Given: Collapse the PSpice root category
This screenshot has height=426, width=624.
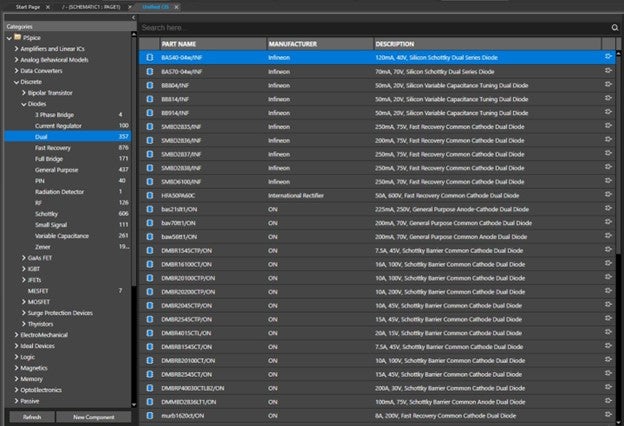Looking at the screenshot, I should [x=9, y=38].
